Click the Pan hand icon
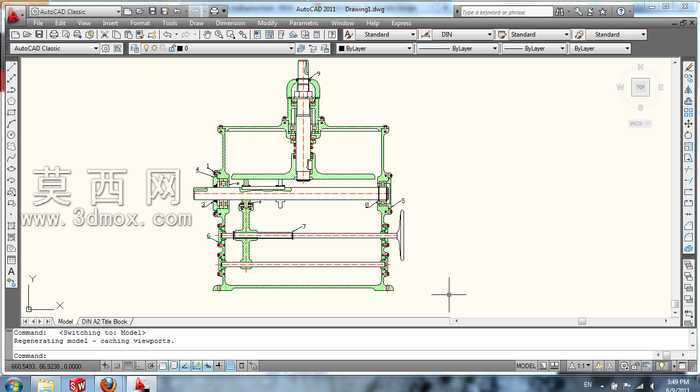 (x=207, y=34)
